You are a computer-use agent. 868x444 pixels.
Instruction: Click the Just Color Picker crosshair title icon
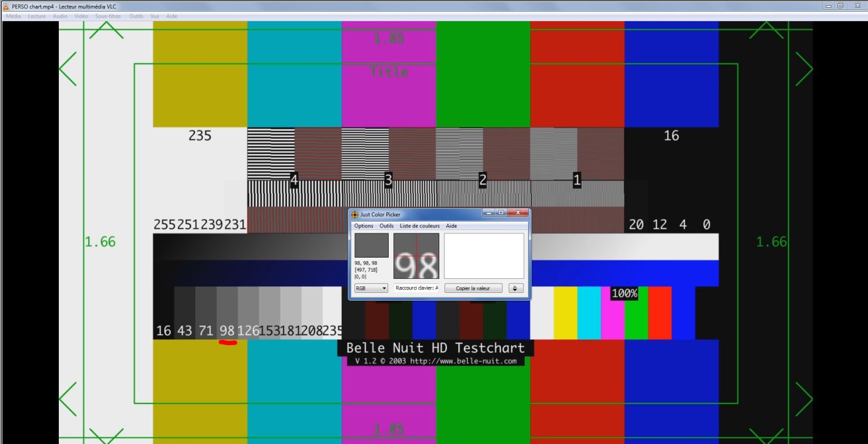[355, 215]
